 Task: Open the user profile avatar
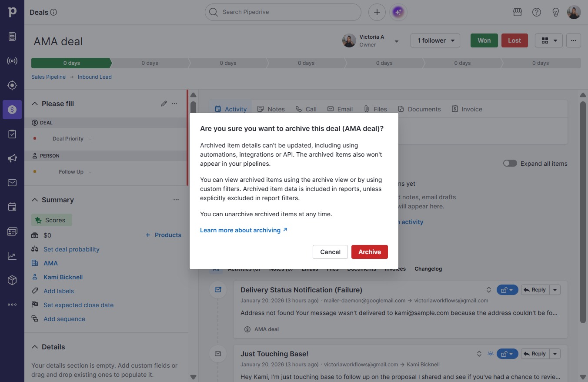[574, 12]
